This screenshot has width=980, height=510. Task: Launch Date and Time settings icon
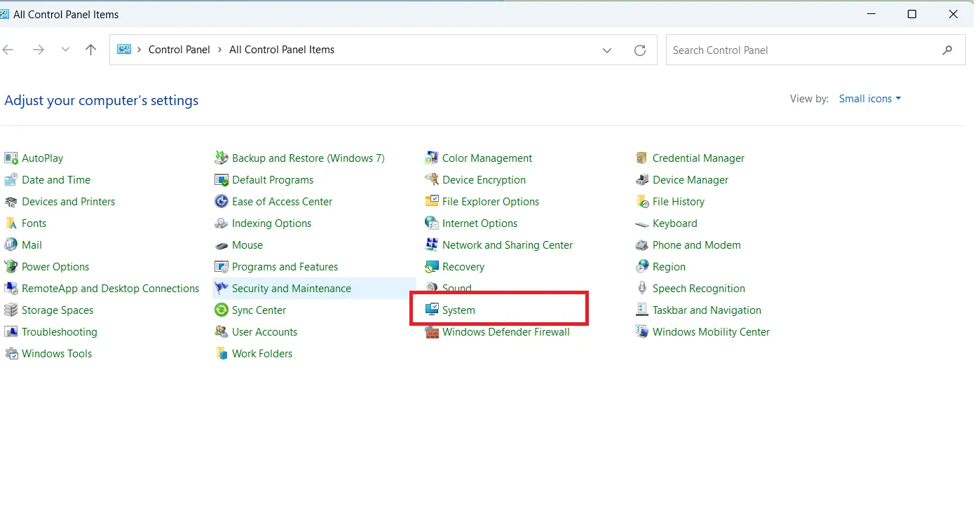point(55,179)
